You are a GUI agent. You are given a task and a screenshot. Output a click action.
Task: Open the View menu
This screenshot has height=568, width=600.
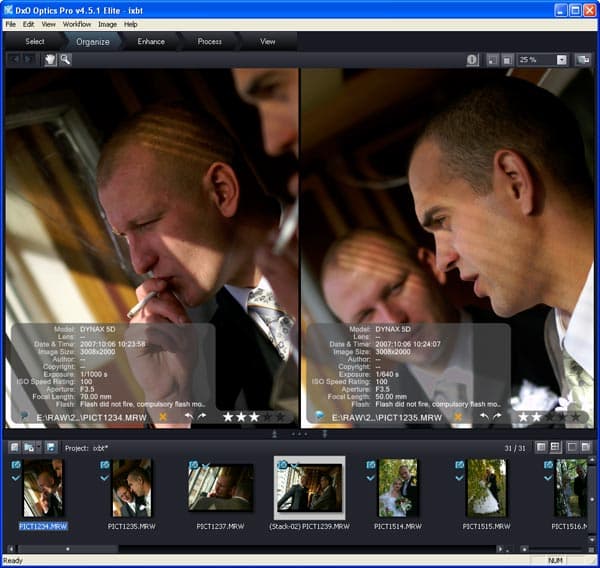pos(48,24)
